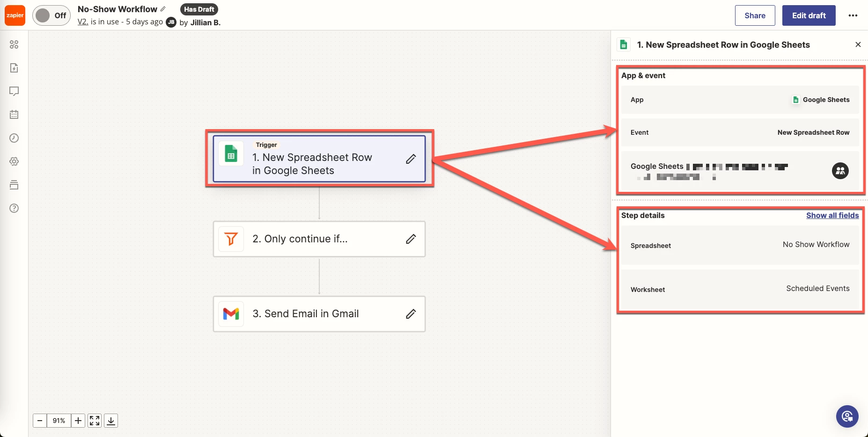Screen dimensions: 868x437
Task: Open the AI chat assistant floating button
Action: pyautogui.click(x=847, y=416)
